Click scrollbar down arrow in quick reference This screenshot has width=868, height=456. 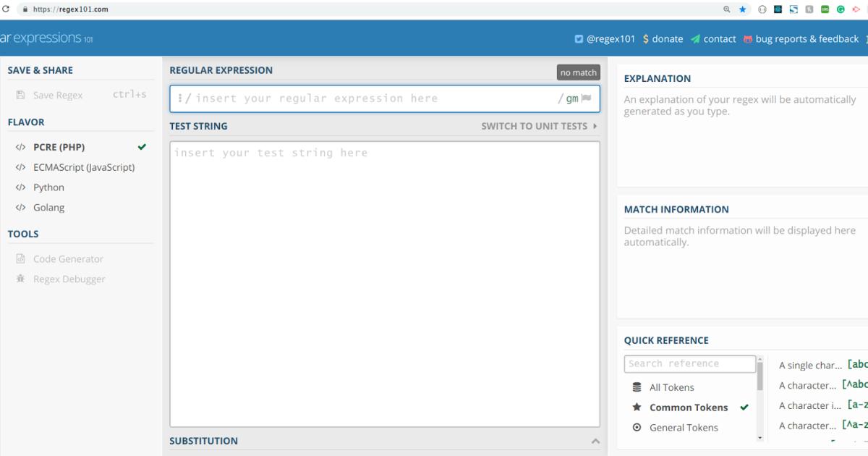(759, 437)
